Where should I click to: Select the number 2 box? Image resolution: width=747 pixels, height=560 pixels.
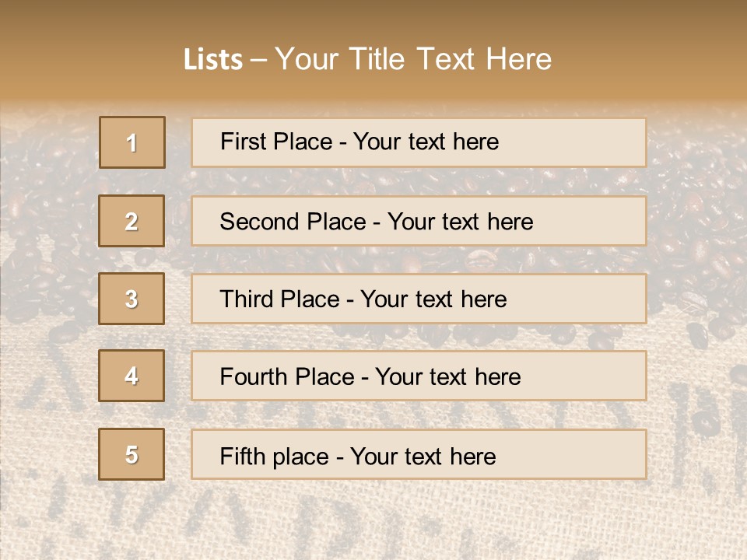(132, 221)
